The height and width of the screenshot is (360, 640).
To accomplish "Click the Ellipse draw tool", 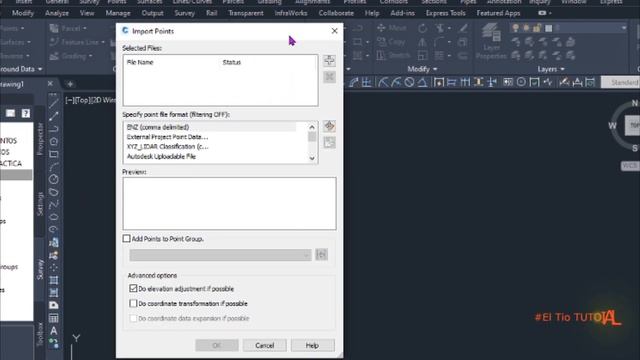I will click(x=53, y=217).
